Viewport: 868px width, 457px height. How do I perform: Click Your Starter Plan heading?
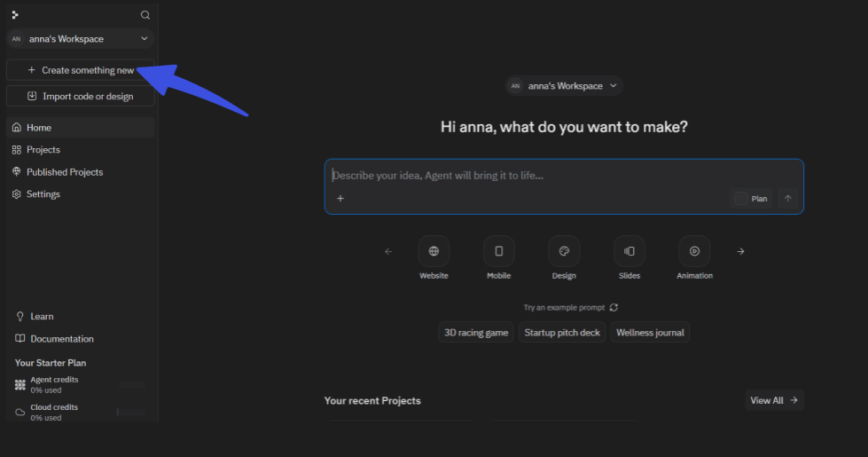click(51, 363)
